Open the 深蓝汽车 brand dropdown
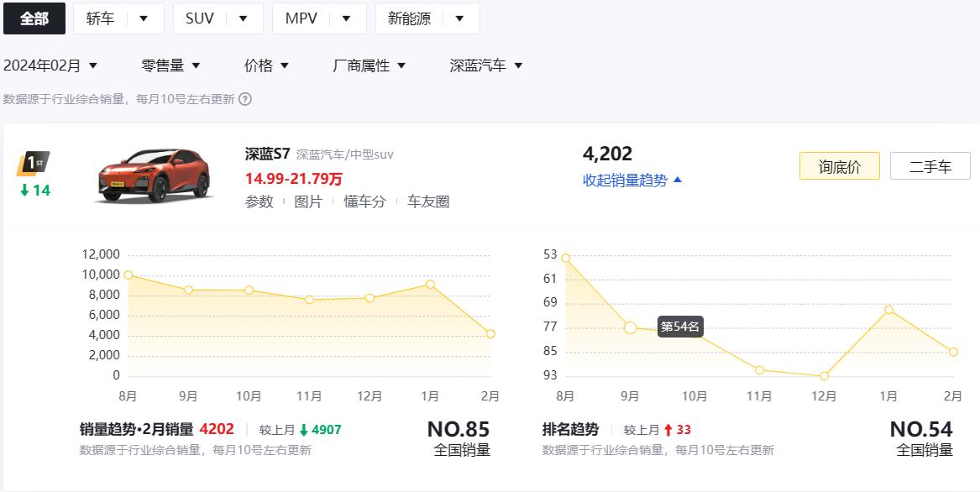Viewport: 980px width, 492px height. (486, 65)
